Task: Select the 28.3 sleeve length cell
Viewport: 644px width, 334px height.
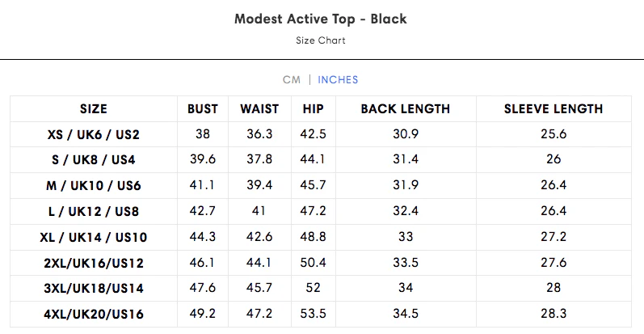Action: 554,314
